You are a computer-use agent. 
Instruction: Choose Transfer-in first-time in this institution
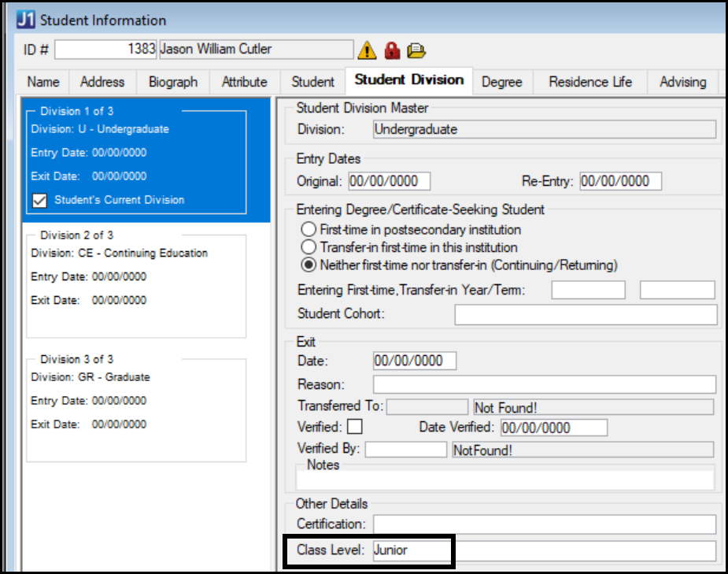point(309,247)
